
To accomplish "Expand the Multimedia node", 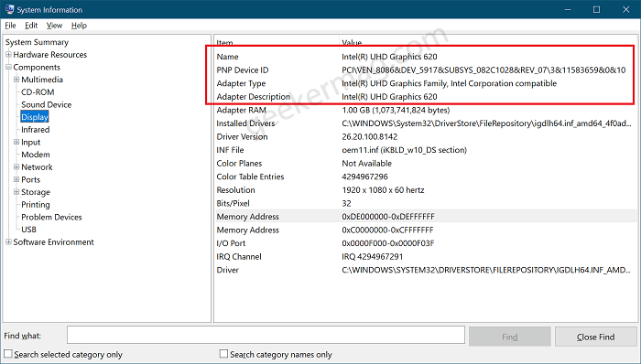I will coord(16,80).
